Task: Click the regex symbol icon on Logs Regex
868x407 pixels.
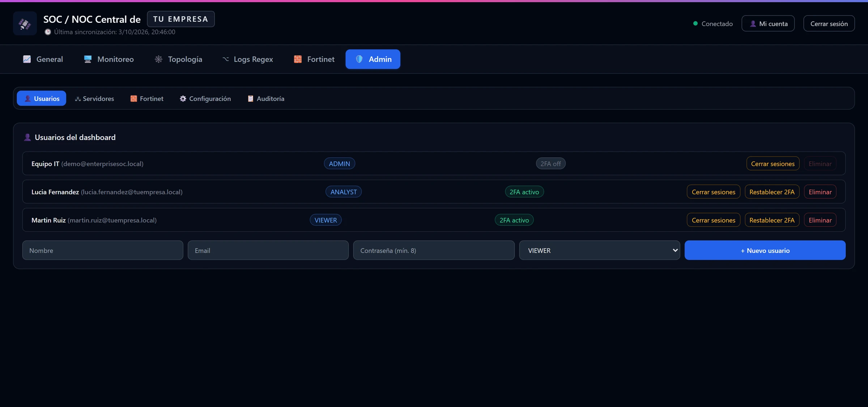Action: point(225,59)
